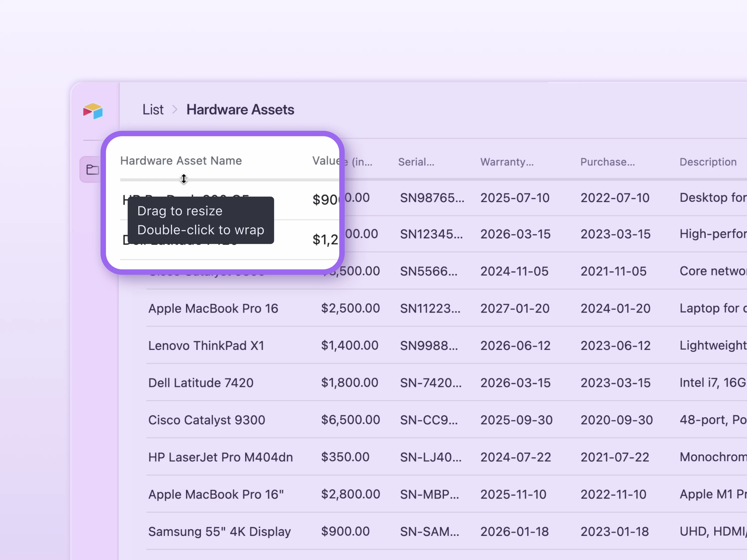Click the row resize handle cursor
This screenshot has height=560, width=747.
[x=184, y=179]
